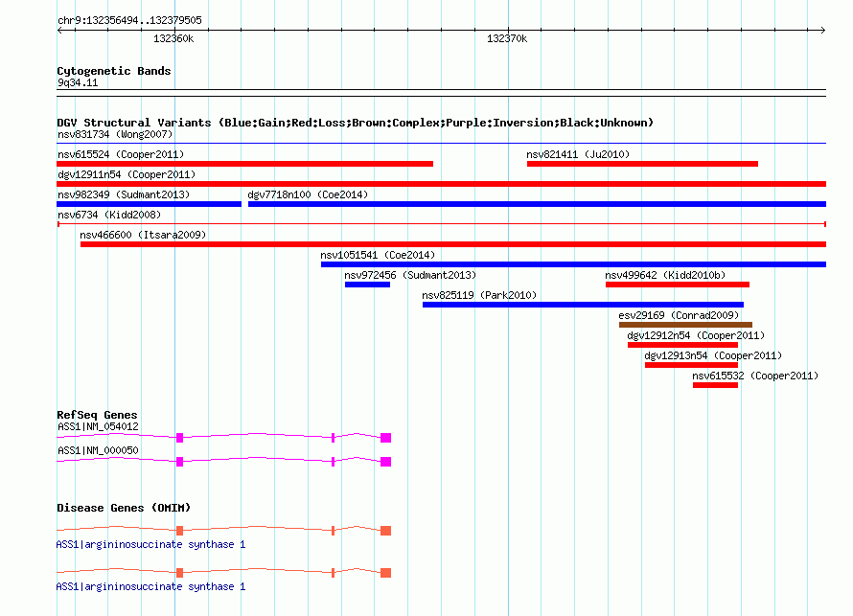
Task: Click the DGV Structural Variants track heading
Action: point(355,123)
